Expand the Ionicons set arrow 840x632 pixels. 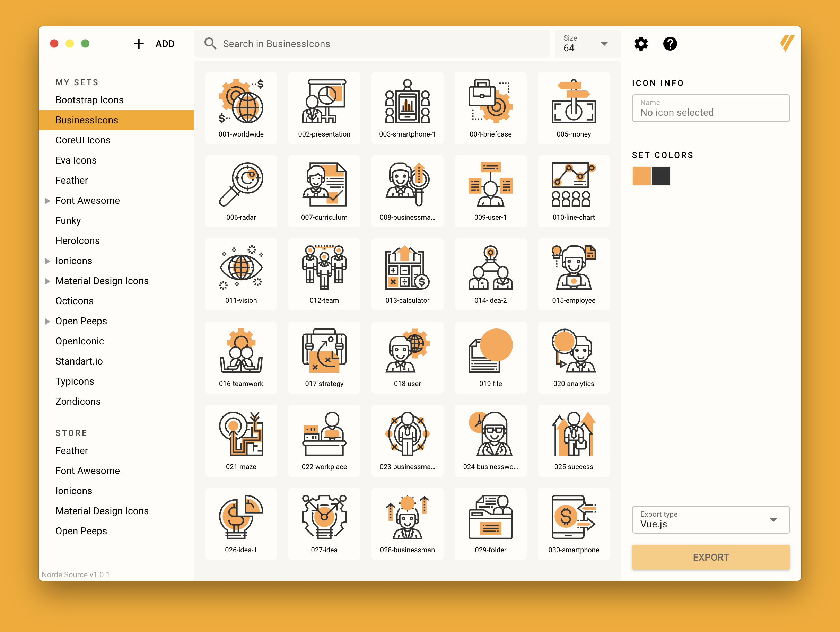tap(47, 261)
